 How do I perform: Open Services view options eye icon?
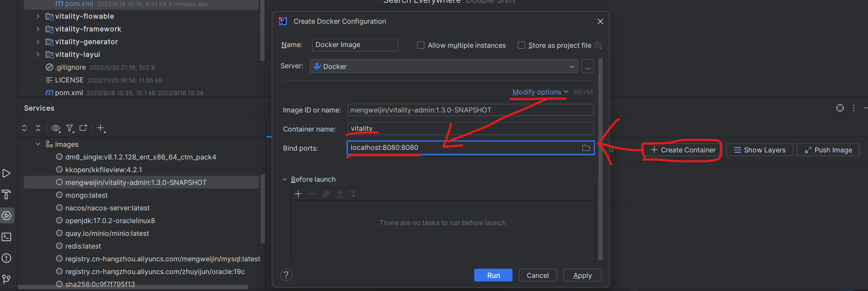56,128
